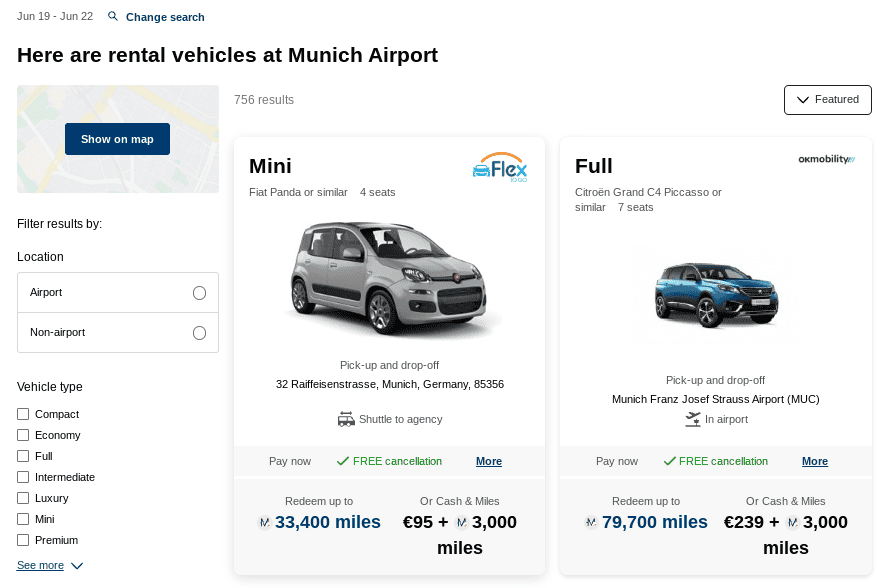891x588 pixels.
Task: Select the Airport location radio button
Action: 199,293
